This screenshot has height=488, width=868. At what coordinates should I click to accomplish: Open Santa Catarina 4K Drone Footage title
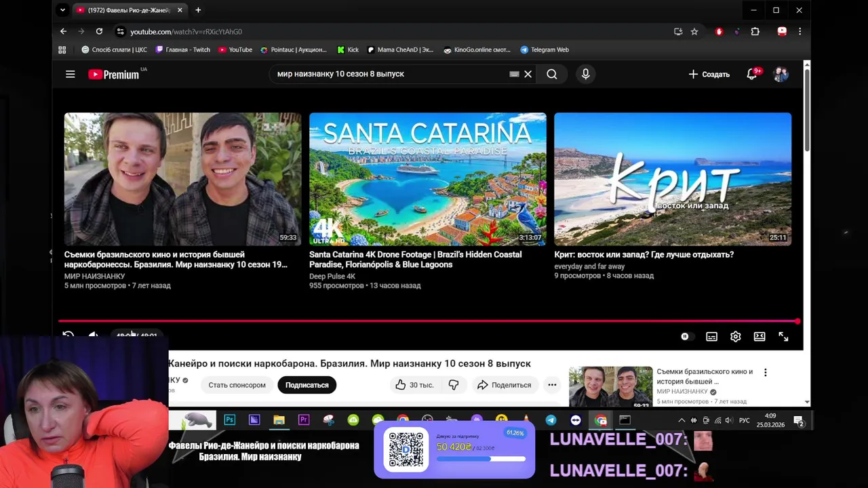click(x=416, y=260)
